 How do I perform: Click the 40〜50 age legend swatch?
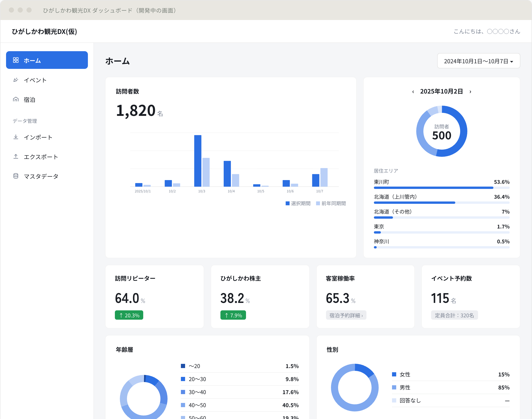[183, 405]
